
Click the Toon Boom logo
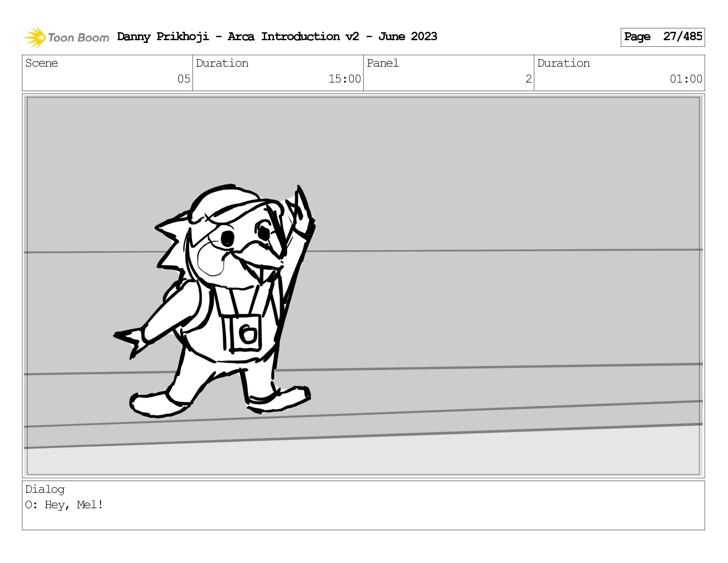coord(66,37)
